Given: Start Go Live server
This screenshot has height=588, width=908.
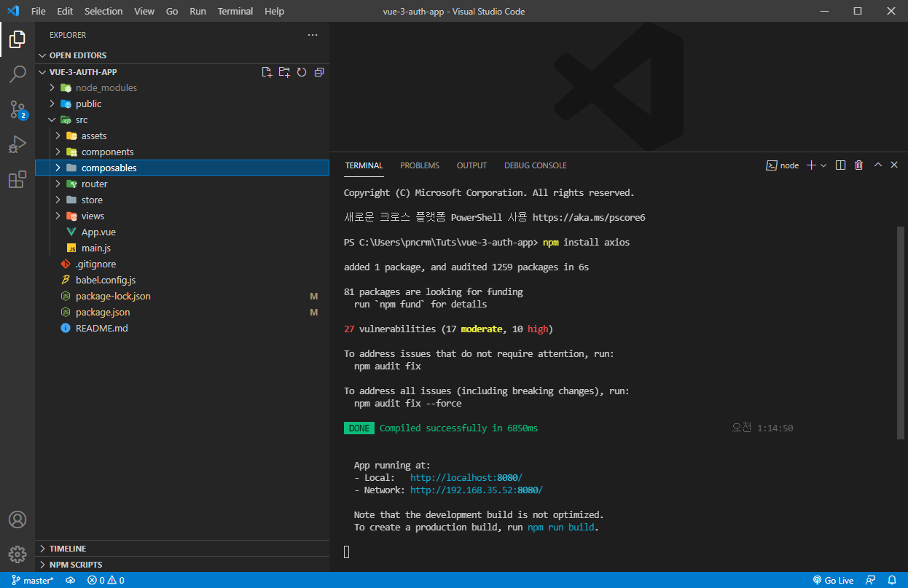Looking at the screenshot, I should (x=833, y=580).
